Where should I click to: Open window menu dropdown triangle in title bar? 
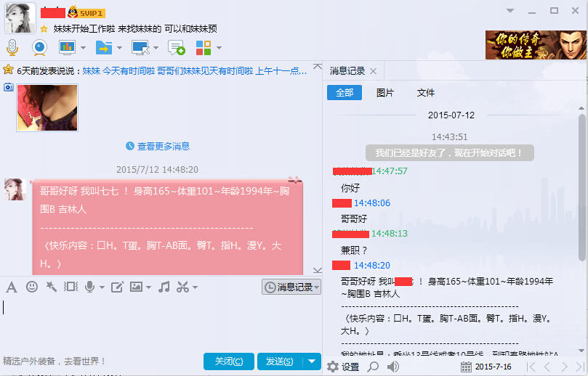coord(510,11)
